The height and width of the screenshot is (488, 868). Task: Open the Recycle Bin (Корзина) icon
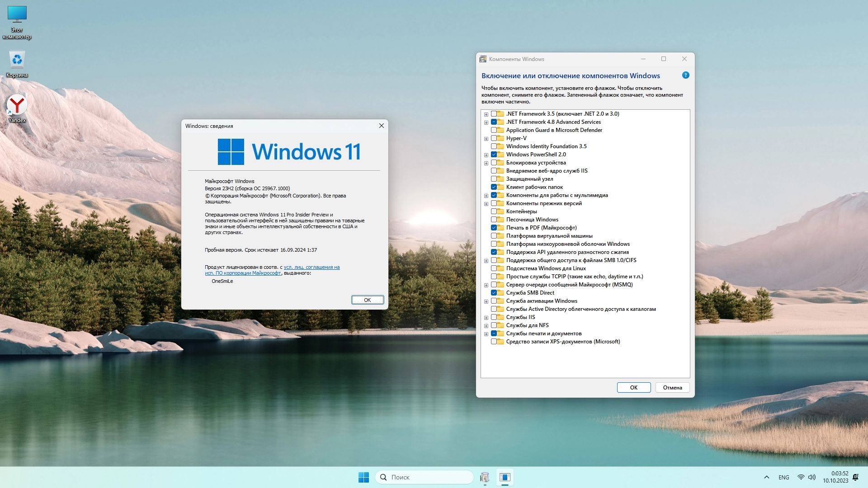(17, 60)
